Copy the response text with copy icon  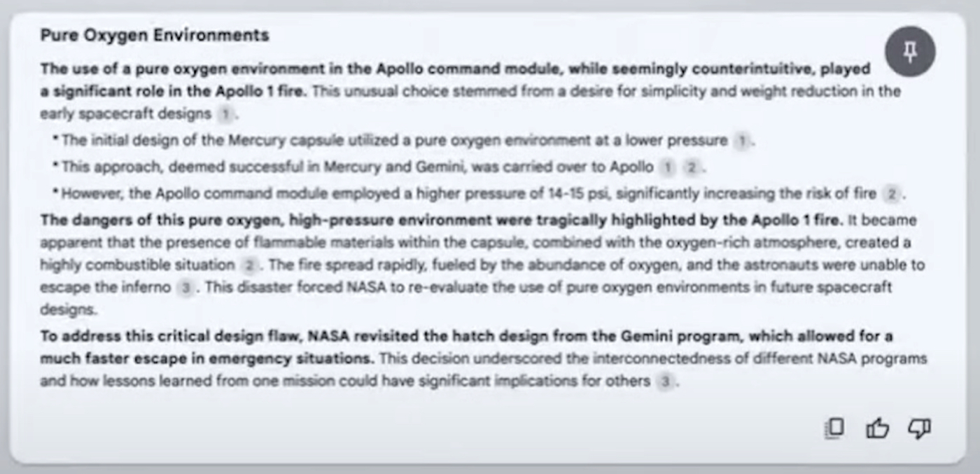pos(834,428)
